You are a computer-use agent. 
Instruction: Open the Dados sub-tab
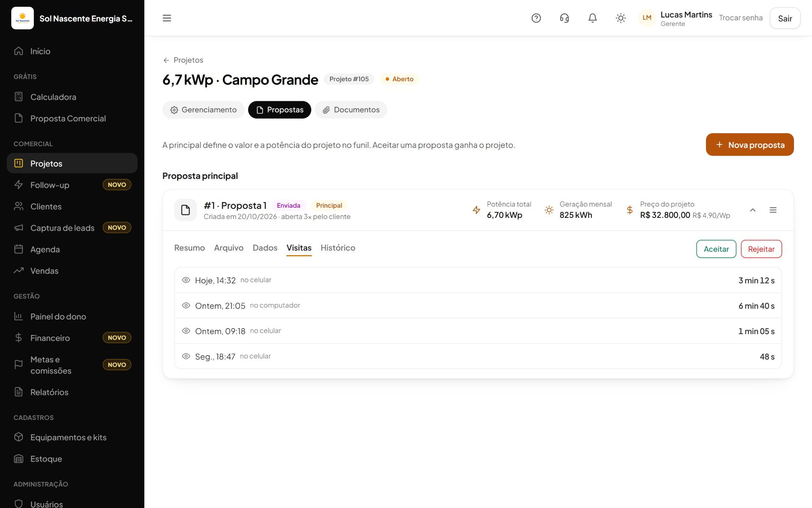(265, 248)
